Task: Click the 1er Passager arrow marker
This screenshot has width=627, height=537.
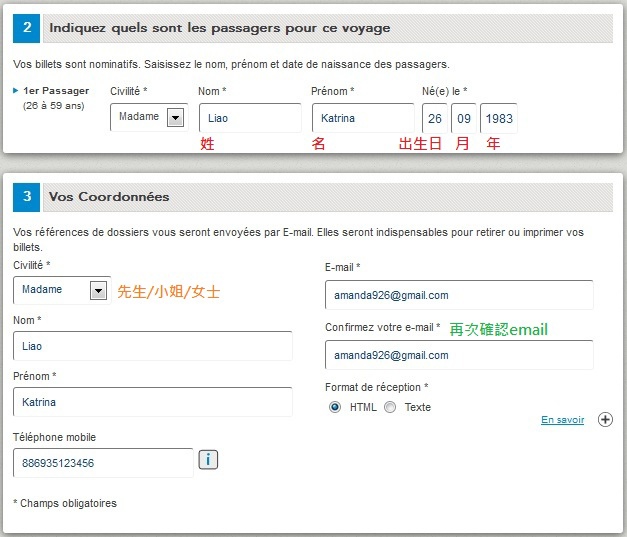Action: [x=16, y=91]
